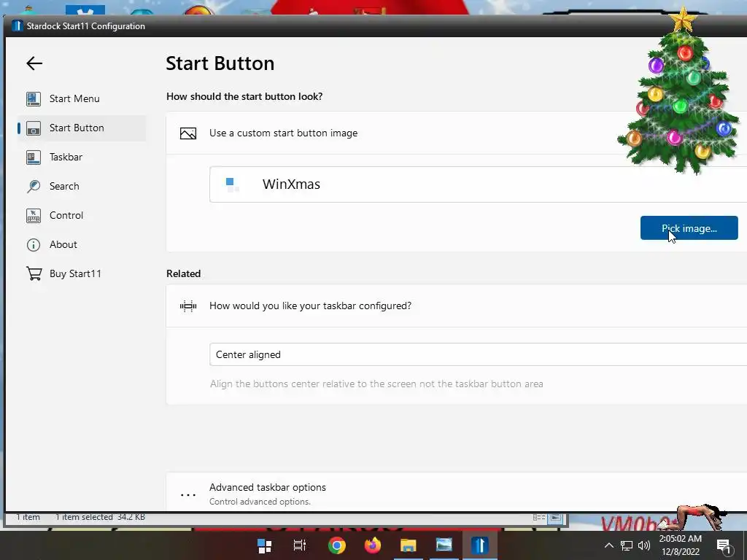
Task: Open Task View from the taskbar
Action: tap(300, 545)
